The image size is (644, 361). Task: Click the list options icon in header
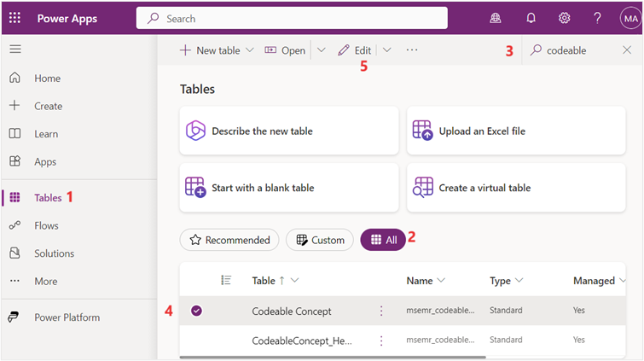coord(226,281)
